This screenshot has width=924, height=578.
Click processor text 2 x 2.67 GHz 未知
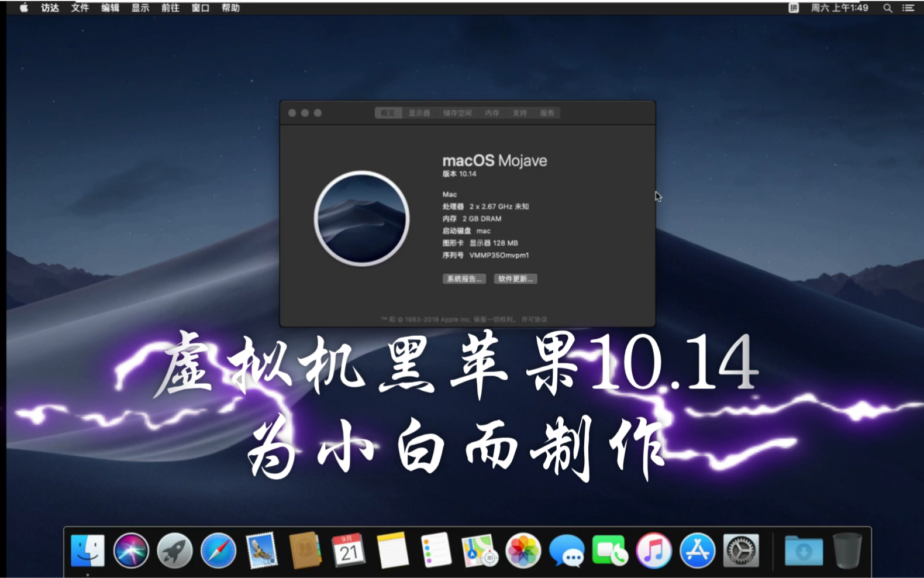[x=499, y=207]
